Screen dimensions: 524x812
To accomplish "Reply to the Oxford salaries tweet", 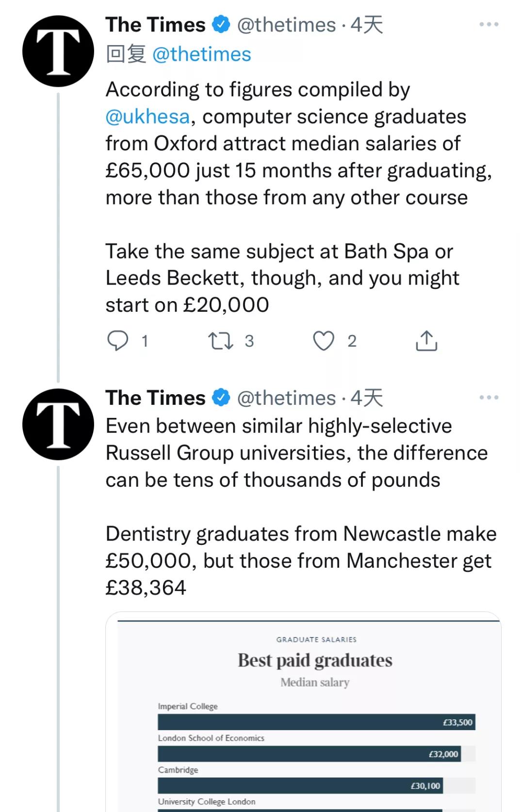I will (117, 340).
